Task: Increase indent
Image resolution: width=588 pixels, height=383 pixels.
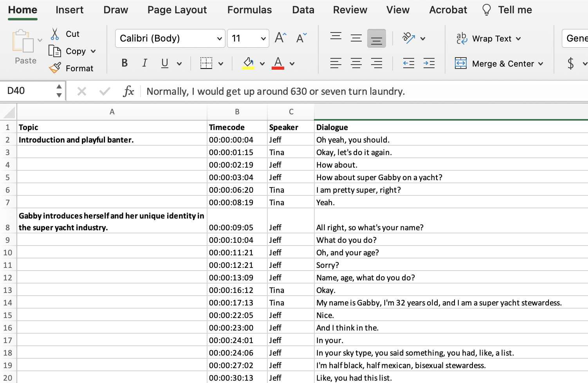Action: click(429, 63)
